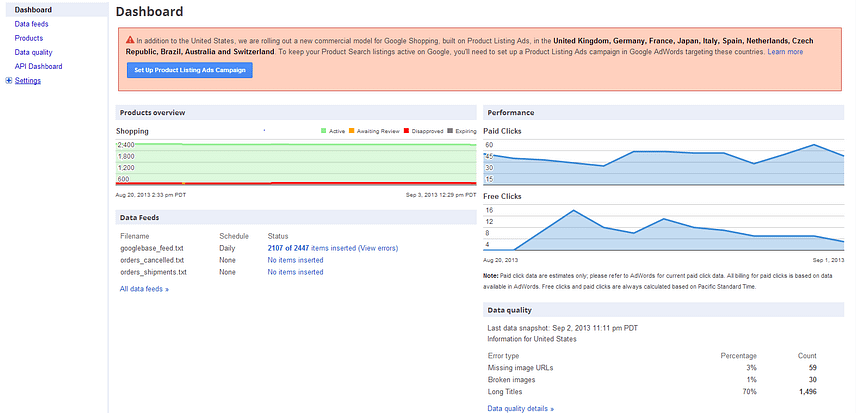Click Information for United States link

[x=532, y=338]
